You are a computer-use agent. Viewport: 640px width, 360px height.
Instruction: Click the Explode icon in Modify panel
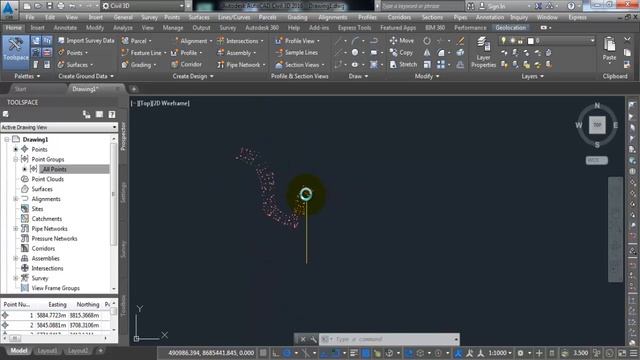coord(460,53)
